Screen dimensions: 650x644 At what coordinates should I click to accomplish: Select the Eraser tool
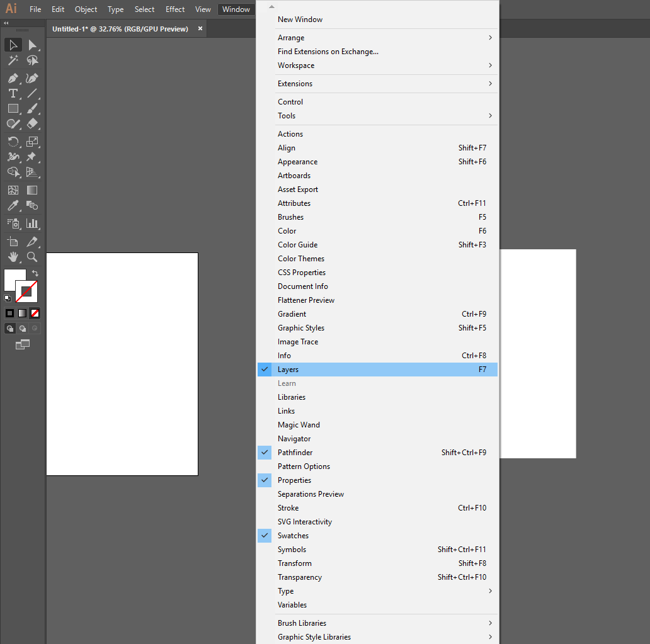pos(32,124)
